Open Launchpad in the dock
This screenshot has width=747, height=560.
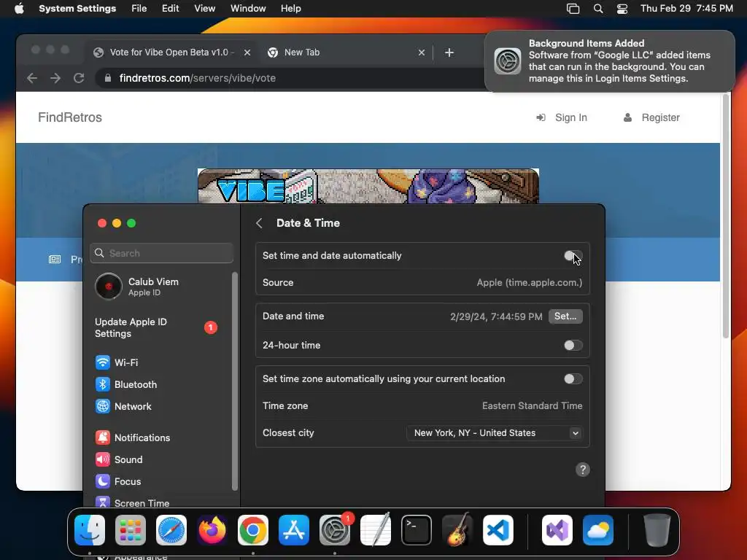pos(131,530)
